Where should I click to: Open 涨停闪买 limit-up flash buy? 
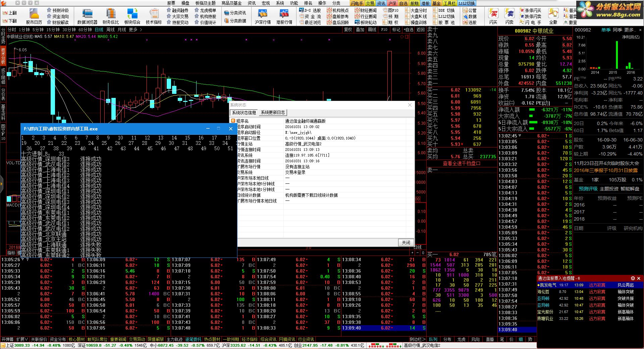pos(530,10)
